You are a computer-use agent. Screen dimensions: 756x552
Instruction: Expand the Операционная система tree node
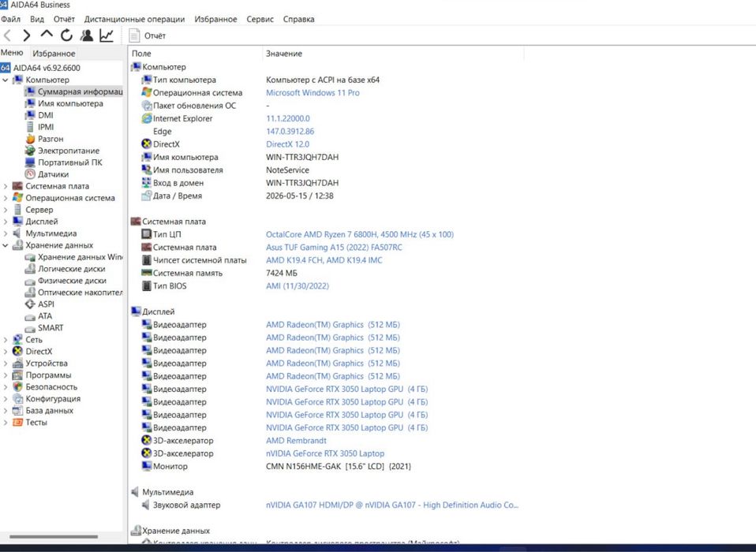6,198
